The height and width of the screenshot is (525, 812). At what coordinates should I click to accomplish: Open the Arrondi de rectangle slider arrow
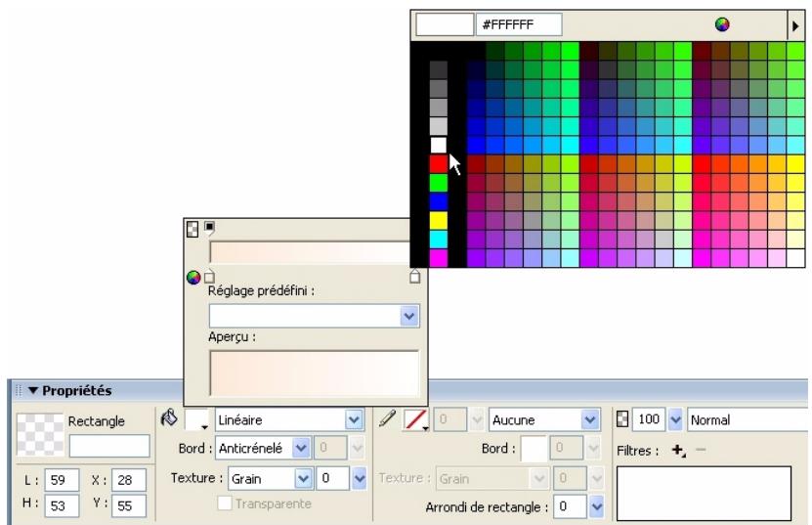click(597, 506)
